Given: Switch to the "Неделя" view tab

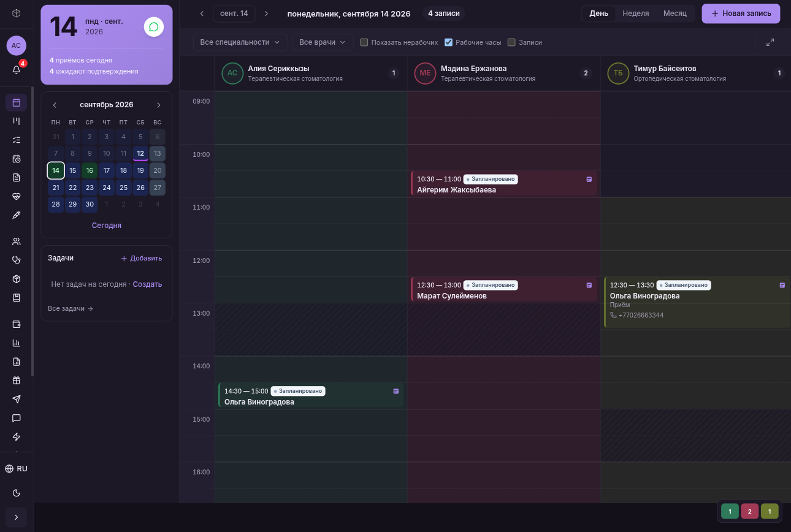Looking at the screenshot, I should tap(636, 13).
